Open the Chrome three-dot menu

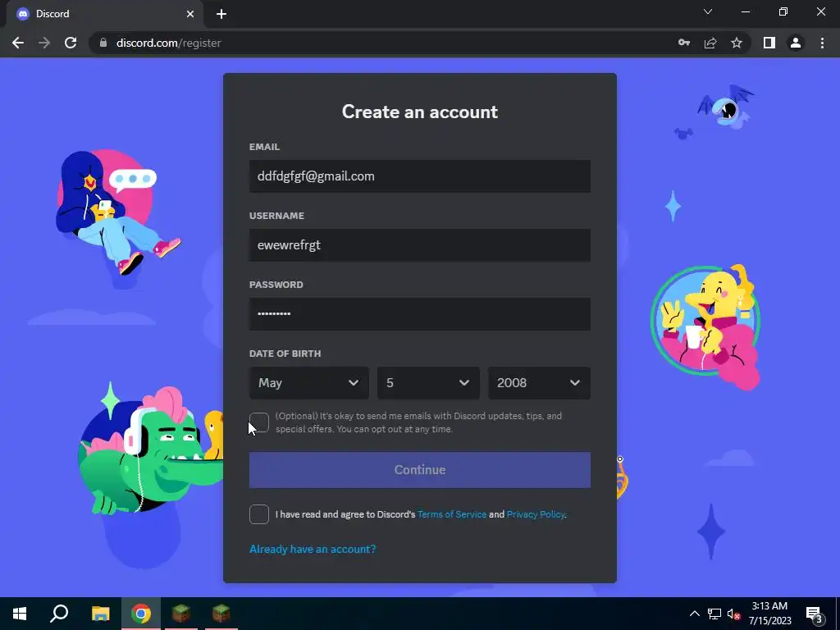click(x=822, y=43)
